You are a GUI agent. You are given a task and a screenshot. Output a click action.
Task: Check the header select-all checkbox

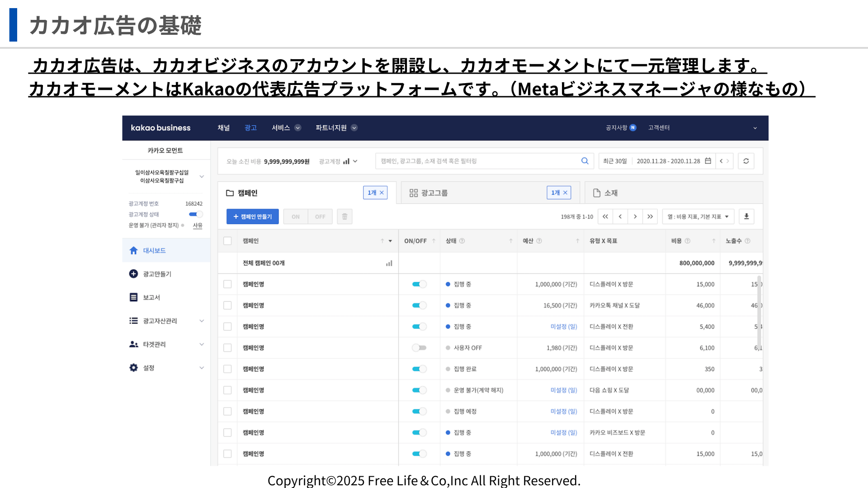pos(227,241)
